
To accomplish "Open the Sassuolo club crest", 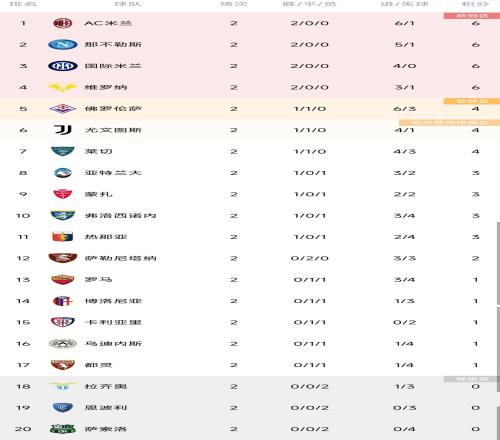I will click(x=63, y=429).
